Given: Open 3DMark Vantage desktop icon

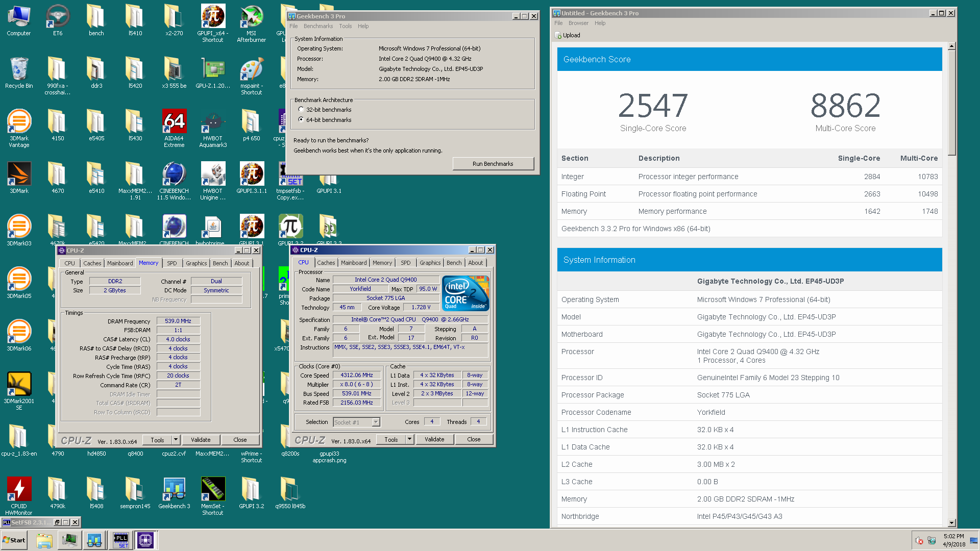Looking at the screenshot, I should tap(19, 129).
